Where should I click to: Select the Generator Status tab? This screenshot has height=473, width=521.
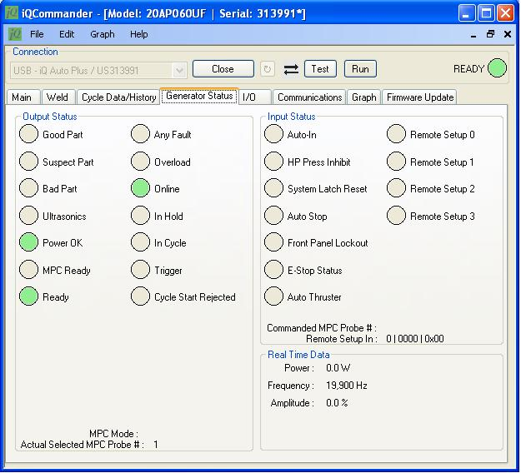click(x=199, y=96)
